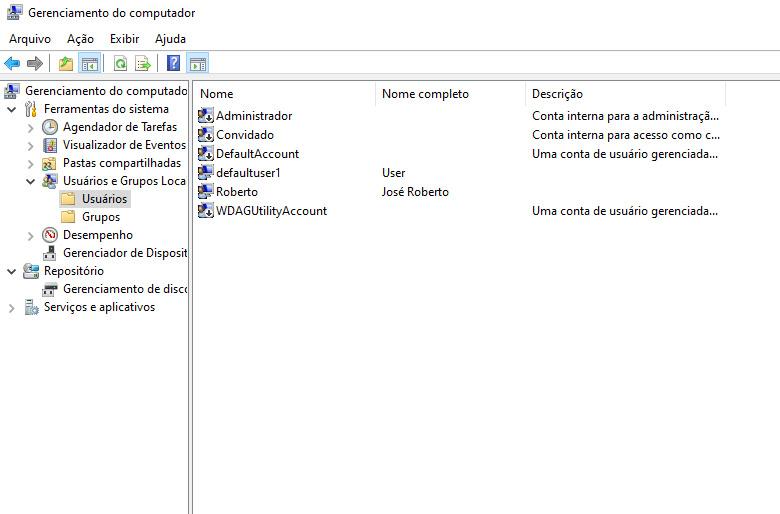The height and width of the screenshot is (514, 780).
Task: Collapse the Usuários e Grupos Locais node
Action: [30, 182]
